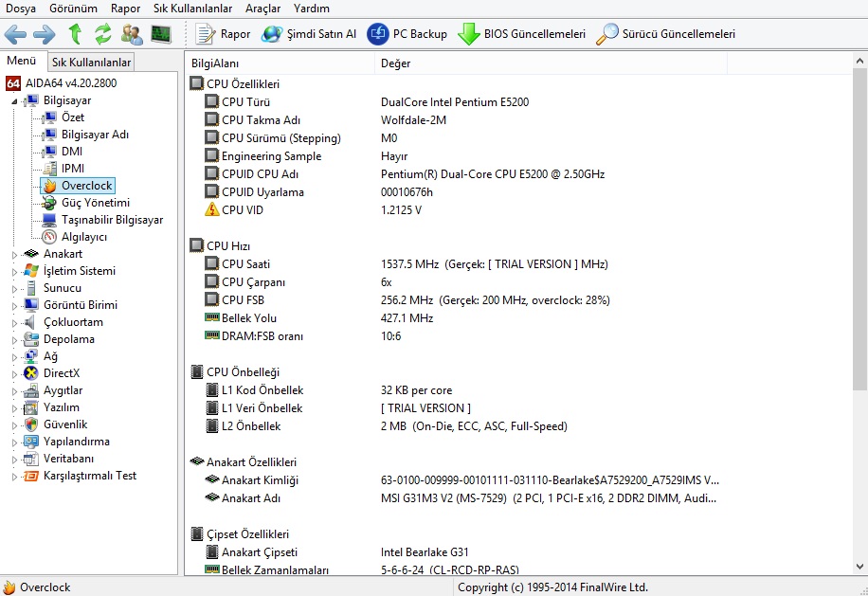The image size is (868, 596).
Task: Select Güç Yönetimi tree item
Action: [x=95, y=203]
